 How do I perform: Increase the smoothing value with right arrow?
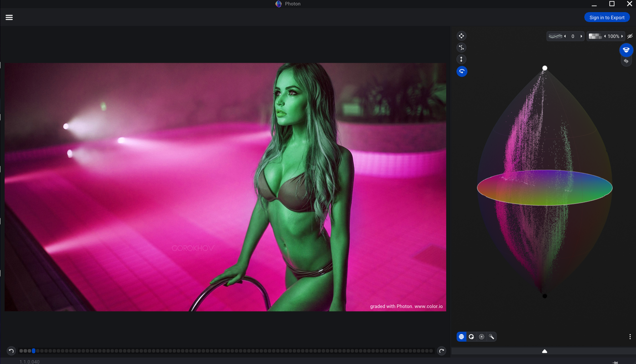(x=581, y=36)
